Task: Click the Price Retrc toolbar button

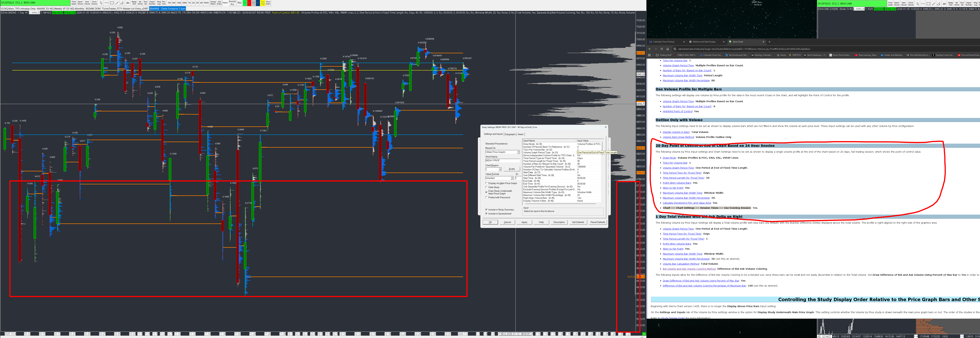Action: click(x=268, y=3)
